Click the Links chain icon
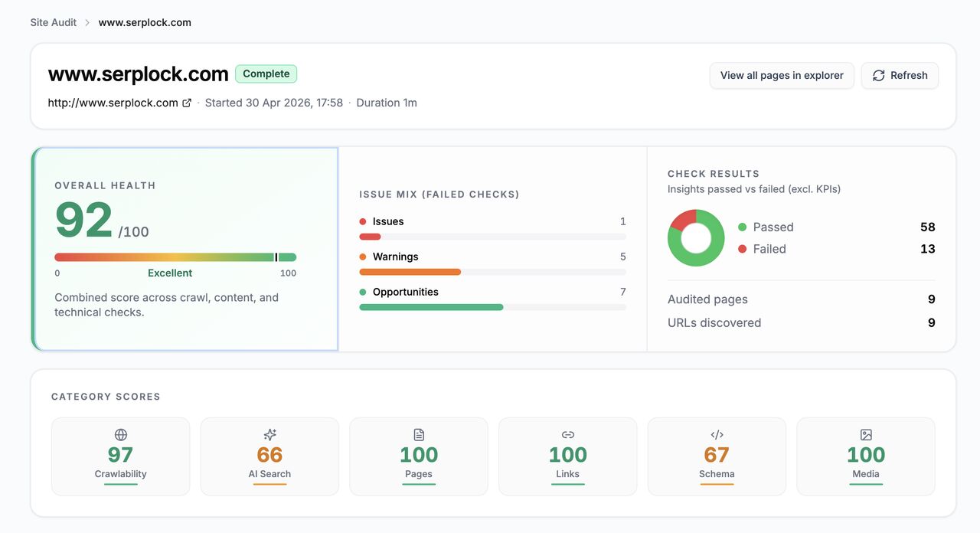Image resolution: width=980 pixels, height=533 pixels. (568, 434)
